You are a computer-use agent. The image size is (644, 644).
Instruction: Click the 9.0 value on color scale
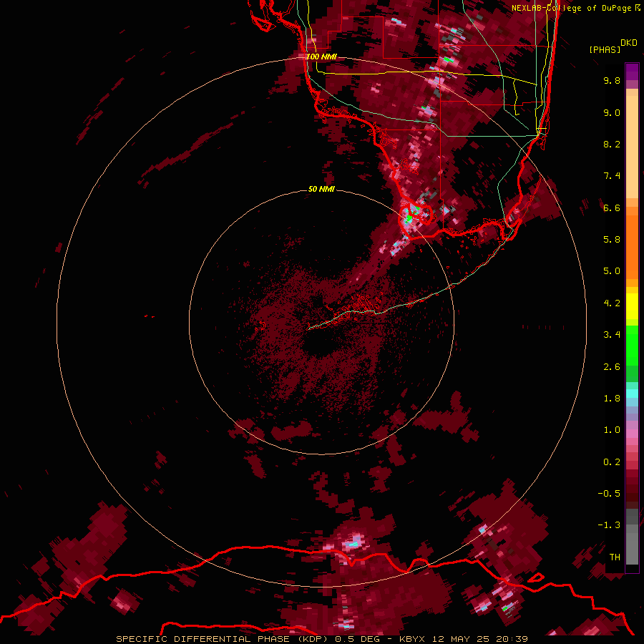[x=612, y=112]
